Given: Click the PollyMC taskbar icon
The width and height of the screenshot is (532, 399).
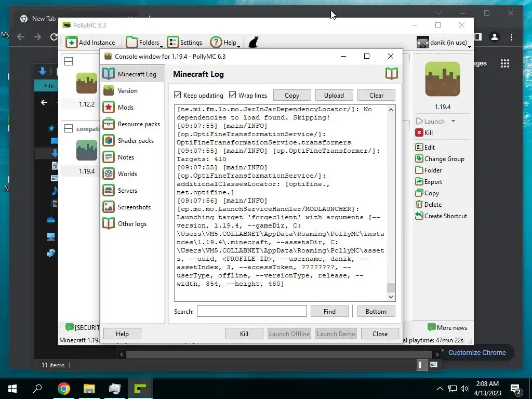Looking at the screenshot, I should click(140, 389).
